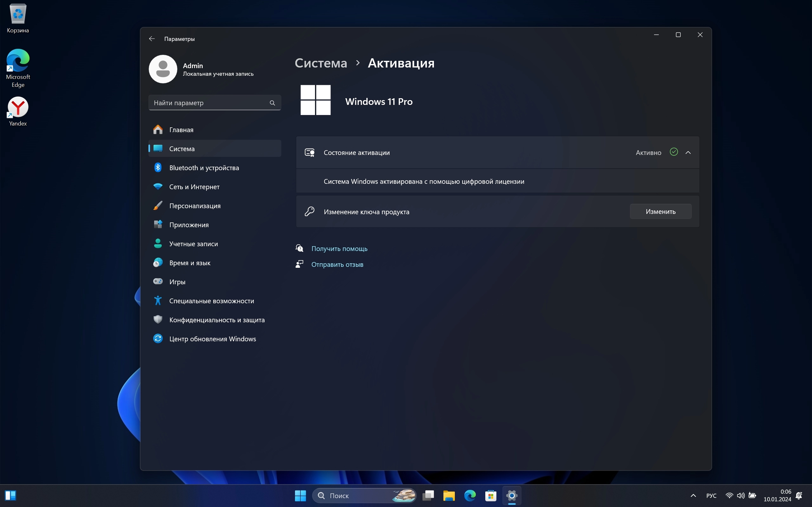
Task: Open File Explorer from taskbar
Action: (449, 496)
